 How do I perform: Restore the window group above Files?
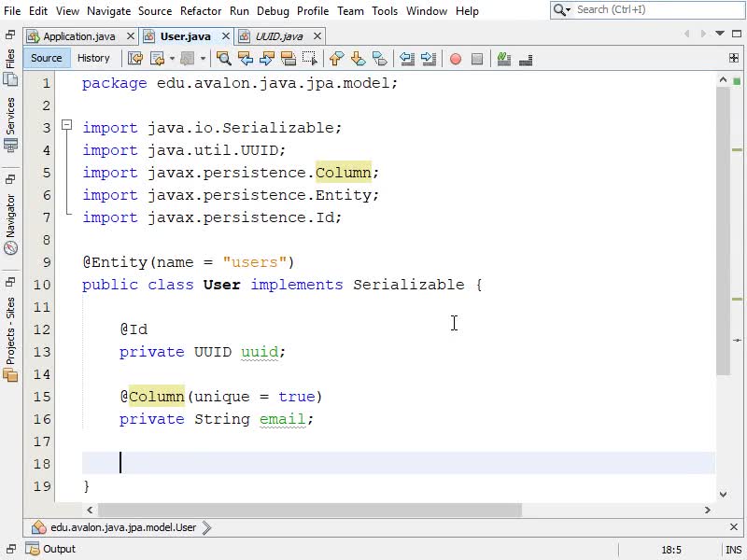point(10,35)
